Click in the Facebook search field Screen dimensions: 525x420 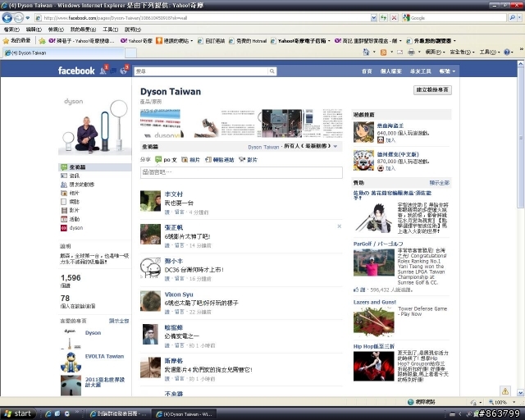tap(202, 71)
